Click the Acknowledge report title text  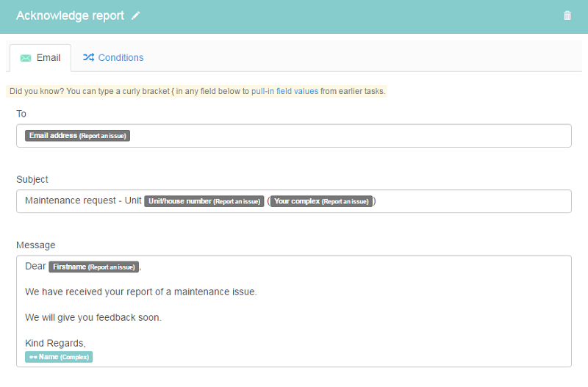coord(70,16)
